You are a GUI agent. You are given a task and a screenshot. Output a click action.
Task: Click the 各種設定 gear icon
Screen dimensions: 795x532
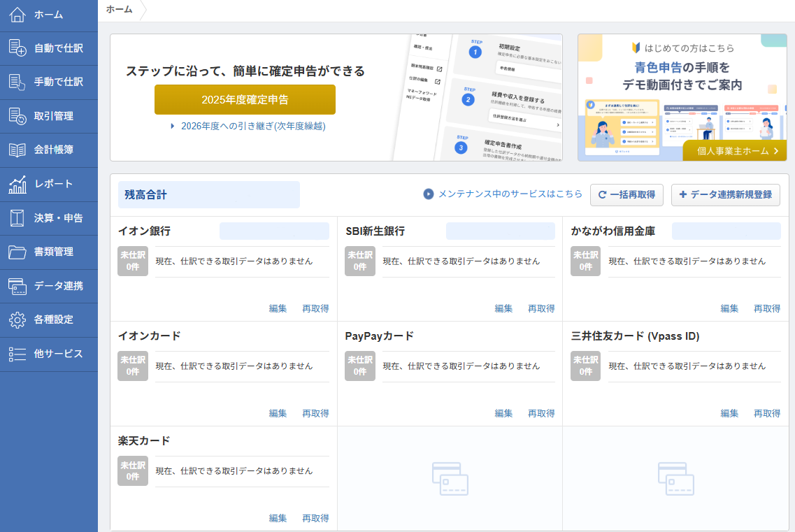click(17, 319)
